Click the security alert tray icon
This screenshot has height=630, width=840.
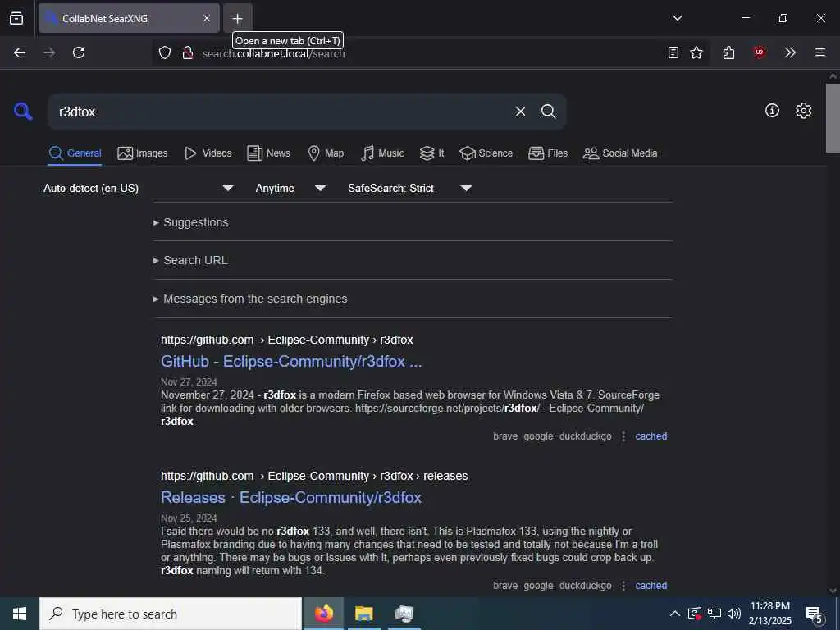coord(694,614)
